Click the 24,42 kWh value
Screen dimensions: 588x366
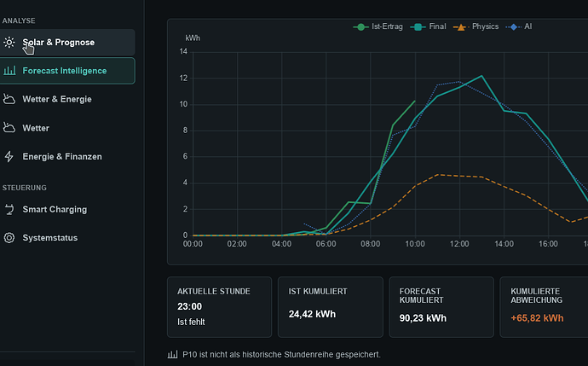[x=312, y=314]
